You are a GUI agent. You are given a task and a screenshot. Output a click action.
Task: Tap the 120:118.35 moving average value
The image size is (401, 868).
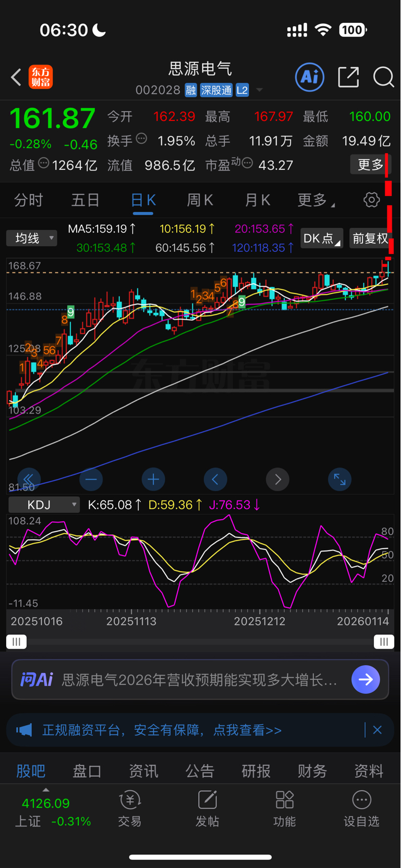point(263,248)
